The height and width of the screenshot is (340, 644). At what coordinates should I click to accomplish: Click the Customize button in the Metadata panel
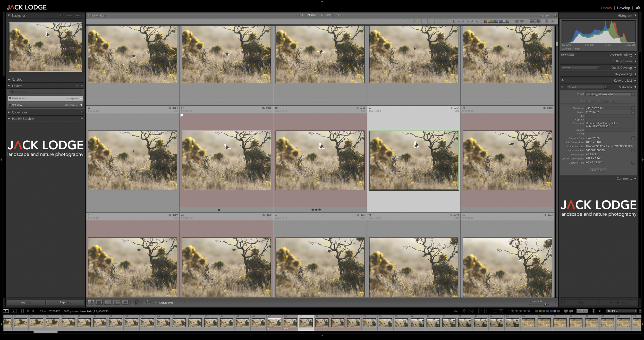point(598,170)
